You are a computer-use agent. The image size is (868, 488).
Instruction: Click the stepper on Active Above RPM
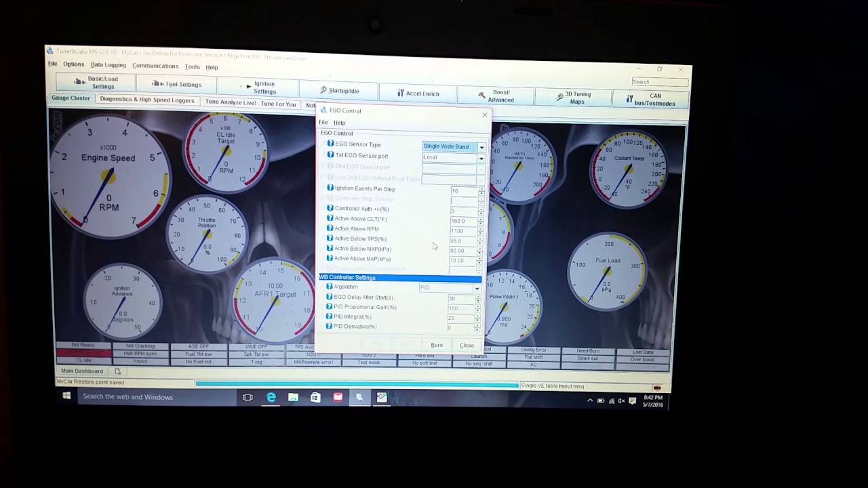[x=481, y=231]
